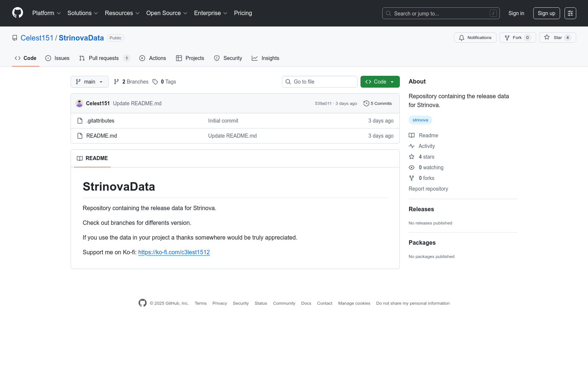Click Report repository link
588x368 pixels.
(428, 189)
